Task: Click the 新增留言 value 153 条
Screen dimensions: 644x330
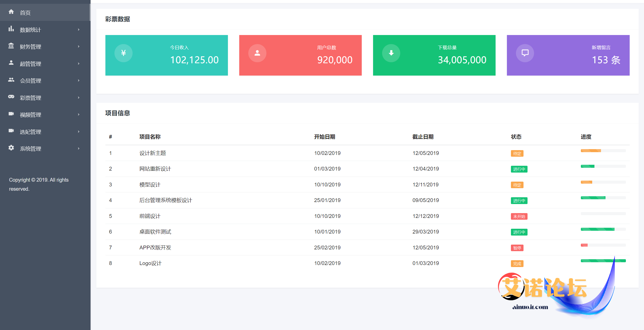Action: pos(606,60)
